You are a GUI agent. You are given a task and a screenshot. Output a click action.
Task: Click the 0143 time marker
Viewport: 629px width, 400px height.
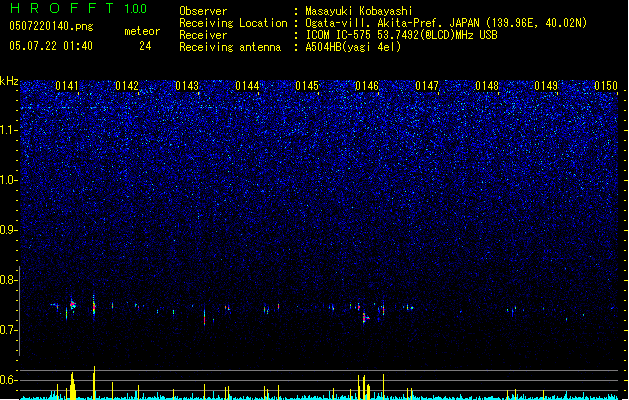click(187, 86)
